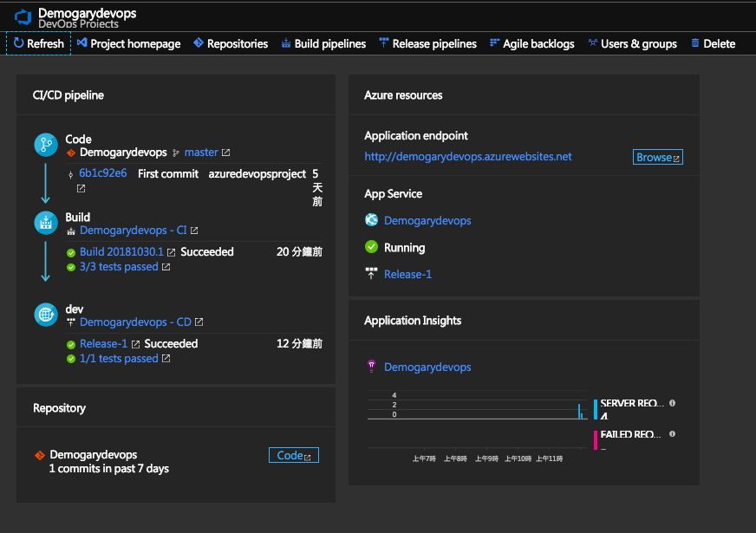Click the Server Requests info icon
The image size is (756, 533).
click(673, 403)
